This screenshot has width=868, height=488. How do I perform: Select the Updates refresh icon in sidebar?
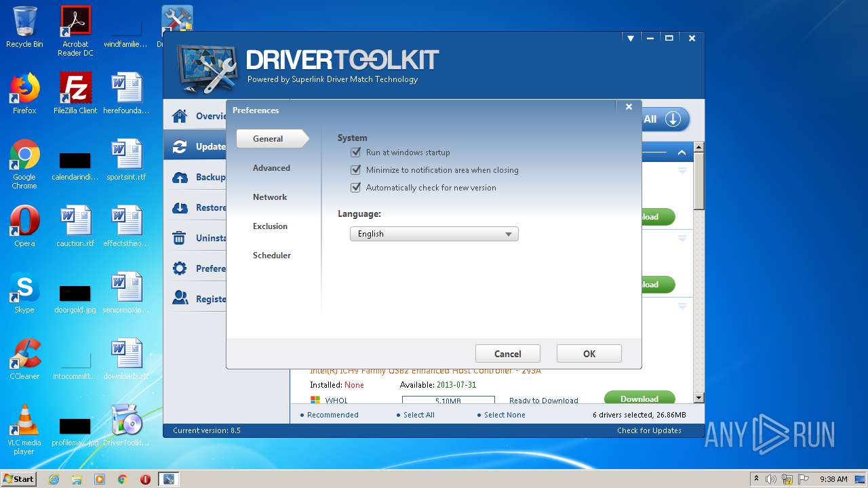(180, 146)
